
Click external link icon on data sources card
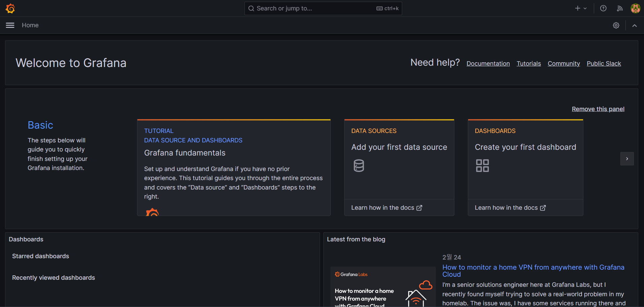pos(419,208)
